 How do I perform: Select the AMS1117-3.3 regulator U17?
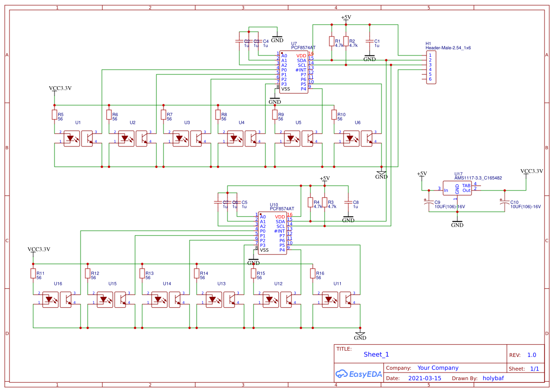(x=457, y=187)
